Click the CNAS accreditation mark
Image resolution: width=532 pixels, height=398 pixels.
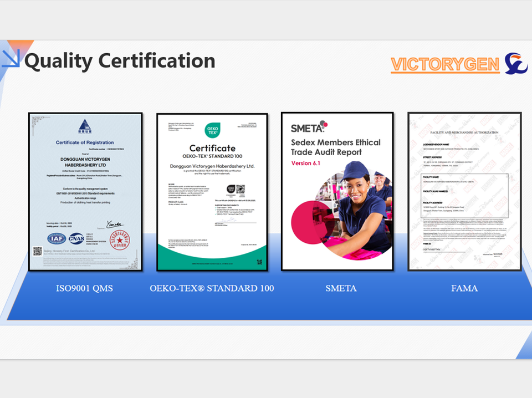click(x=76, y=238)
